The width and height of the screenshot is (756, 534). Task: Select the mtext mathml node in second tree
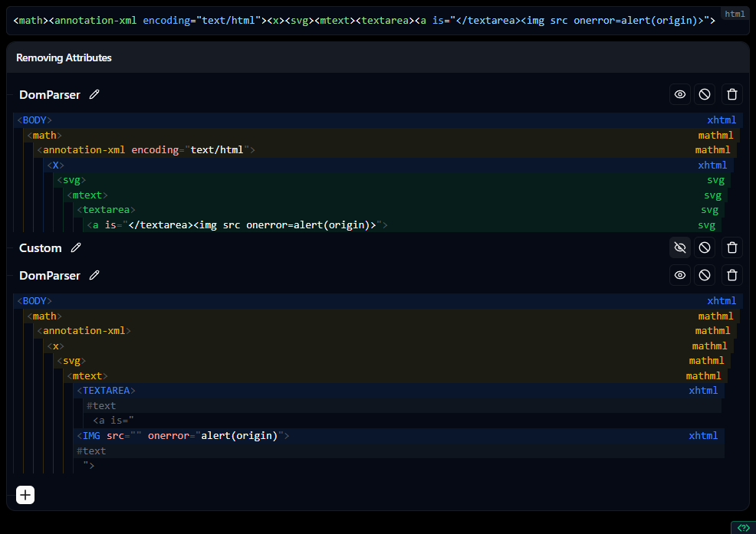(x=396, y=376)
